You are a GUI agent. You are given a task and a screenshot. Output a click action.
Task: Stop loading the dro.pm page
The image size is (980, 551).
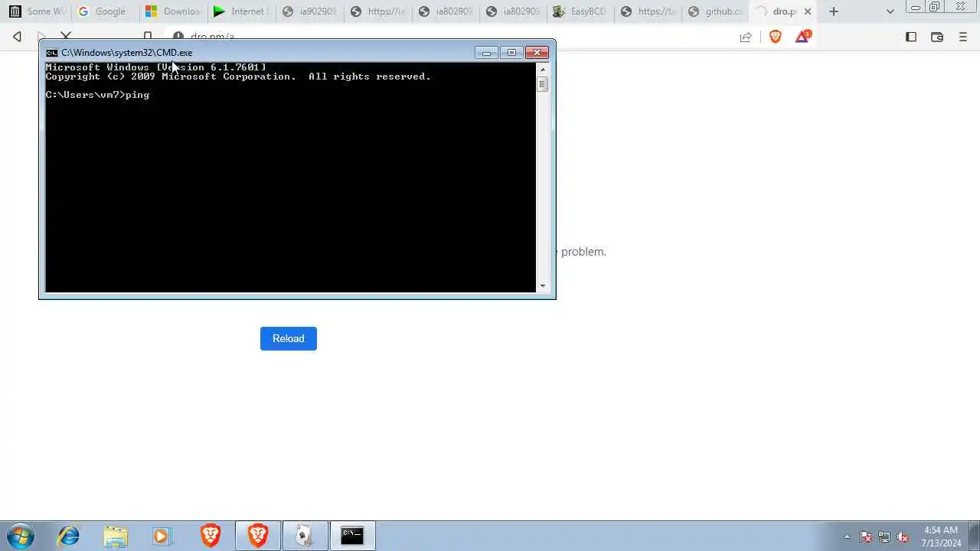(66, 37)
